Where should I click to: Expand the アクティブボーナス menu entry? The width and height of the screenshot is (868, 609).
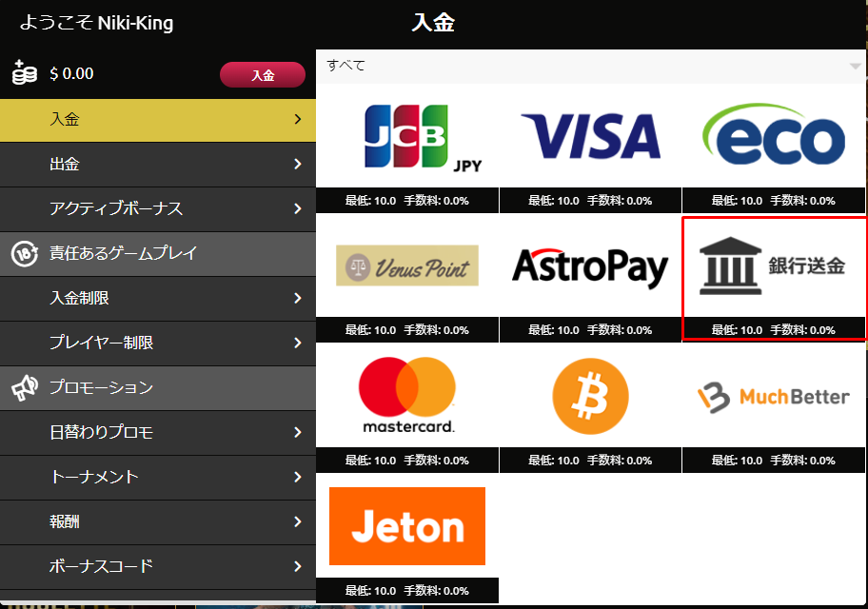click(158, 209)
